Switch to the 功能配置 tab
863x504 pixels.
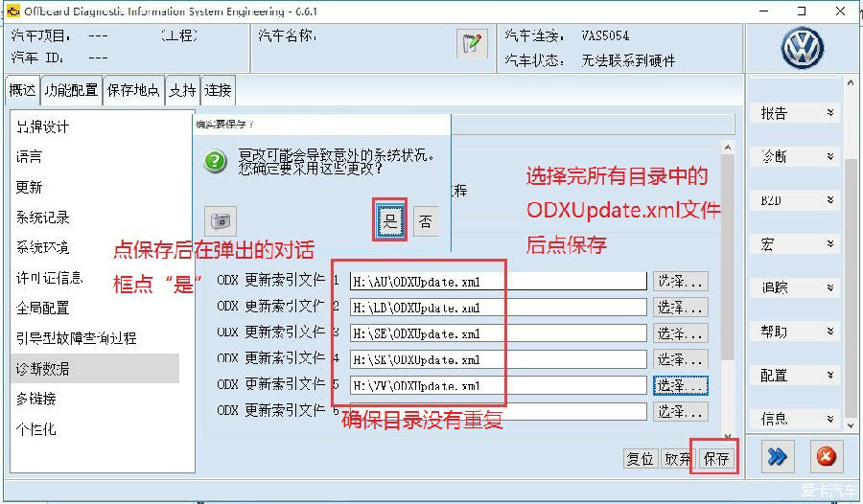point(71,90)
